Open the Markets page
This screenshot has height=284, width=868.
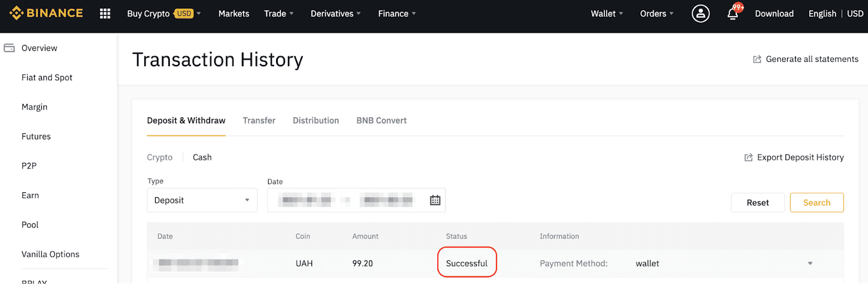(234, 14)
